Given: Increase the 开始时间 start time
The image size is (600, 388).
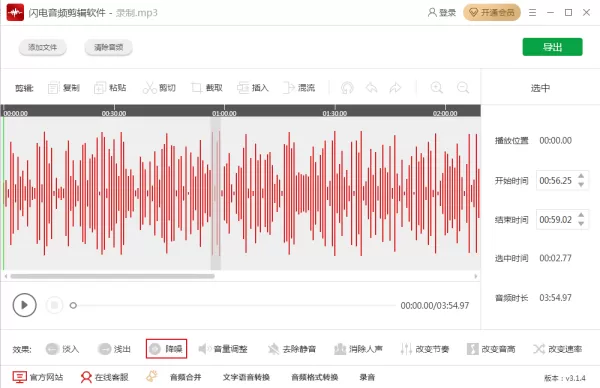Looking at the screenshot, I should [x=581, y=176].
